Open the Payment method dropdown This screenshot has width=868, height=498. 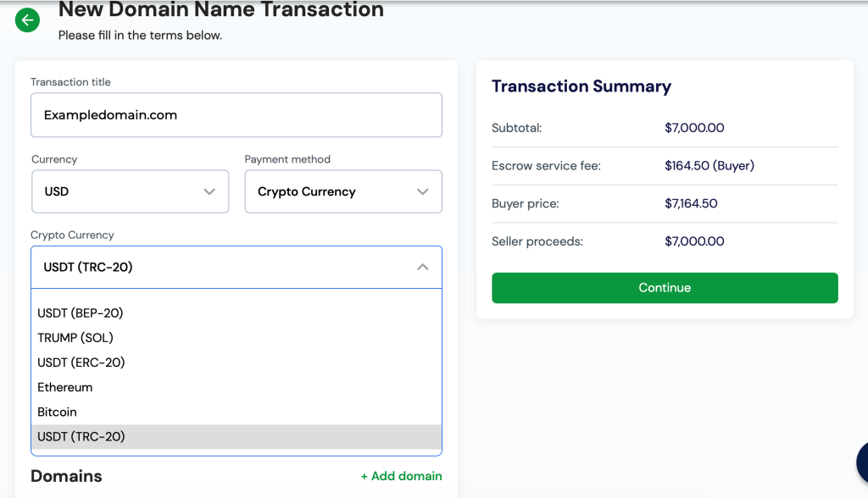(342, 192)
